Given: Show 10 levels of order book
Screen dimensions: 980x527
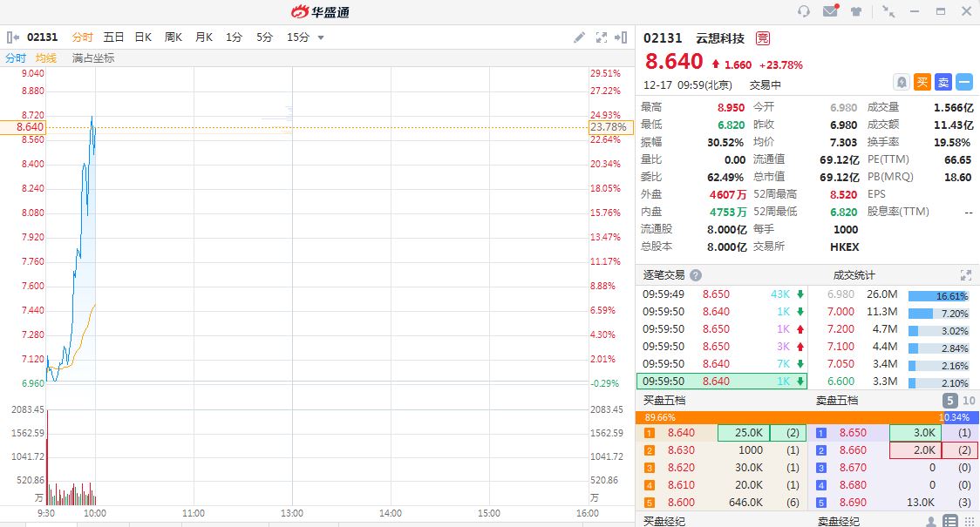Looking at the screenshot, I should pos(969,400).
